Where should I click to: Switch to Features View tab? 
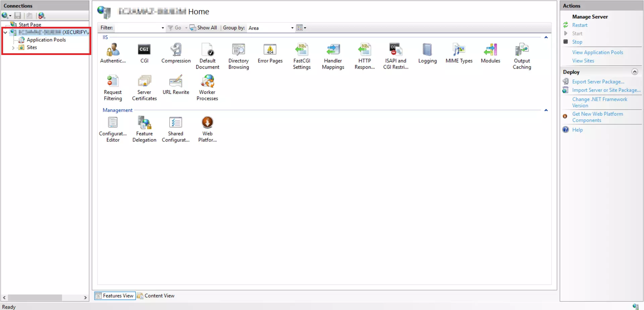(x=114, y=296)
